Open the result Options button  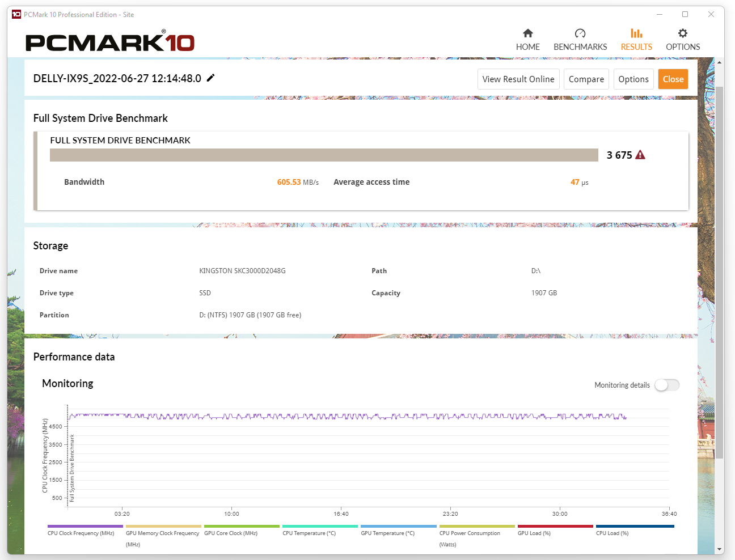click(x=633, y=79)
